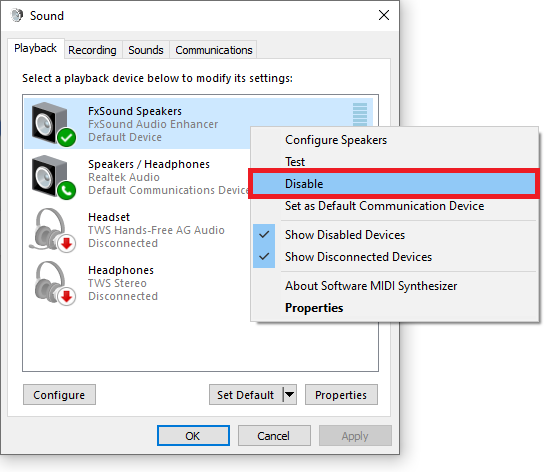Click the grayed Apply button

pos(355,436)
